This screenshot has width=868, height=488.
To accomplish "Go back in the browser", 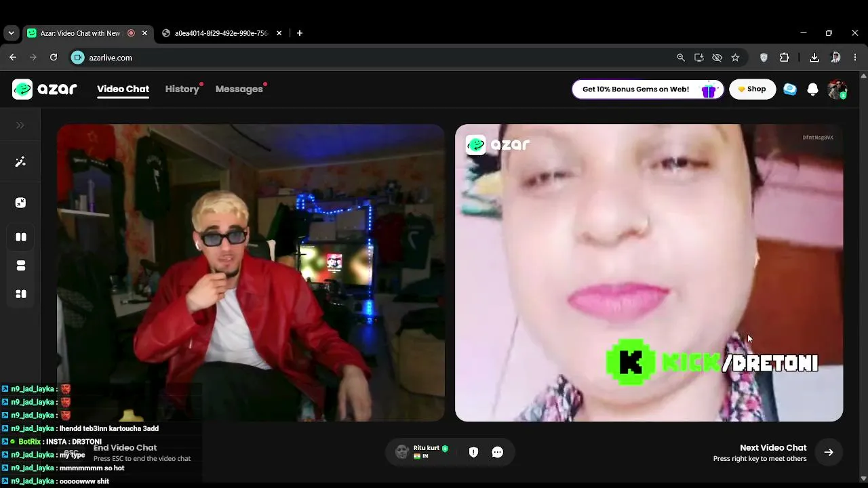I will pyautogui.click(x=13, y=58).
